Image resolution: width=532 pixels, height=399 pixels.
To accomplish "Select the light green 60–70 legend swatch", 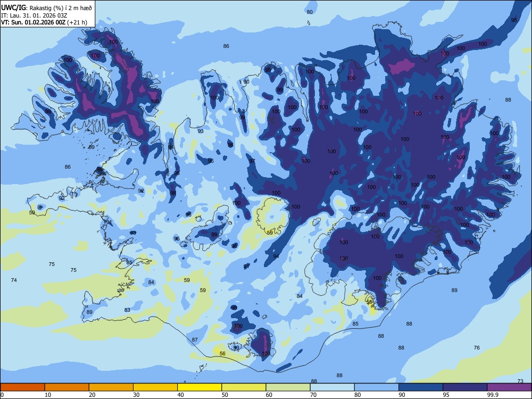I will pos(288,387).
